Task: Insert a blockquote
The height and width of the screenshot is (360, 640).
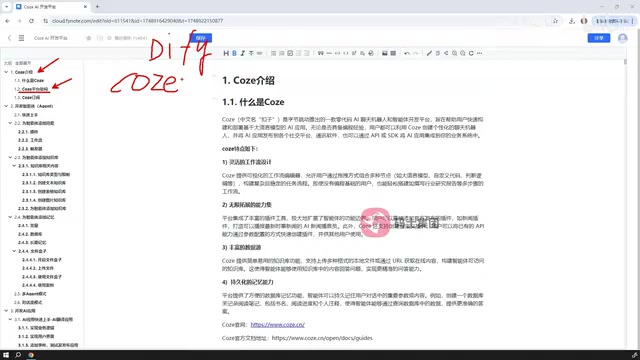Action: pos(320,53)
